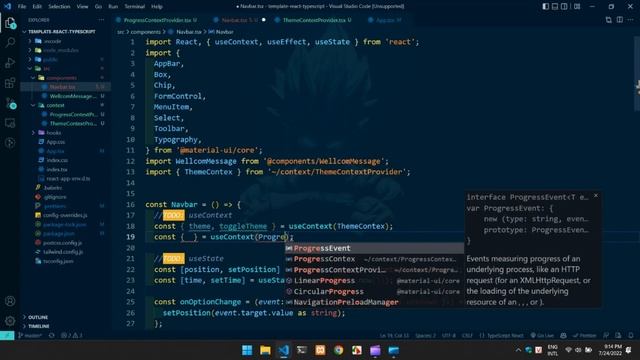Expand the node_modules folder

tap(60, 50)
